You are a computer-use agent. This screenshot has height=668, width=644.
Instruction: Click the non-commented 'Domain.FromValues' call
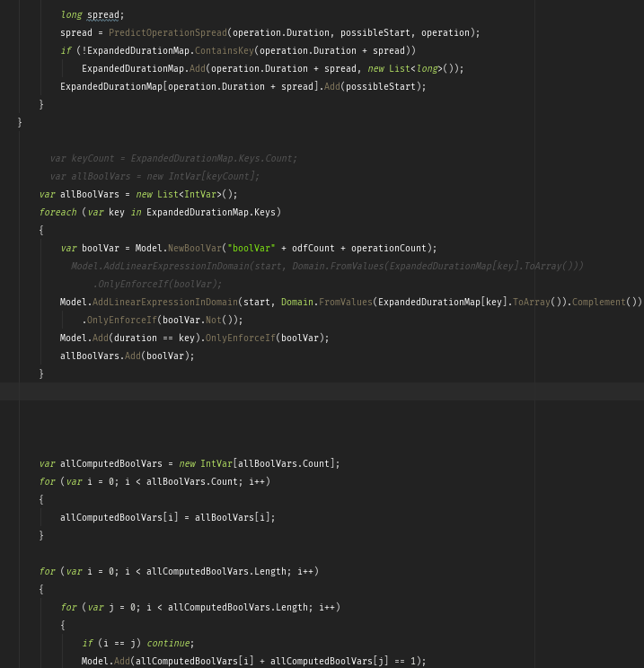[326, 302]
